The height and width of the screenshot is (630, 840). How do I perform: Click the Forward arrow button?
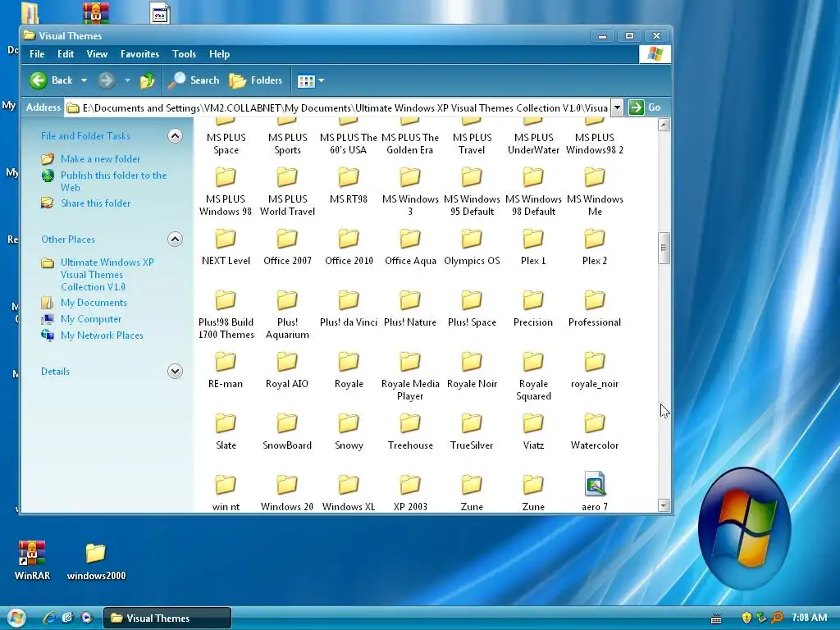pyautogui.click(x=107, y=80)
